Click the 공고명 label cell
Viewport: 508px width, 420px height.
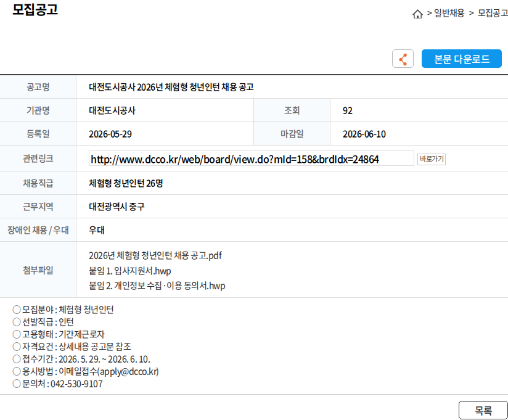point(38,87)
